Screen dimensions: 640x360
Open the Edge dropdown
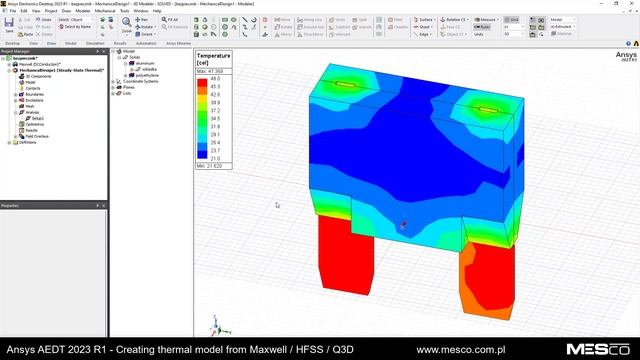(x=423, y=34)
